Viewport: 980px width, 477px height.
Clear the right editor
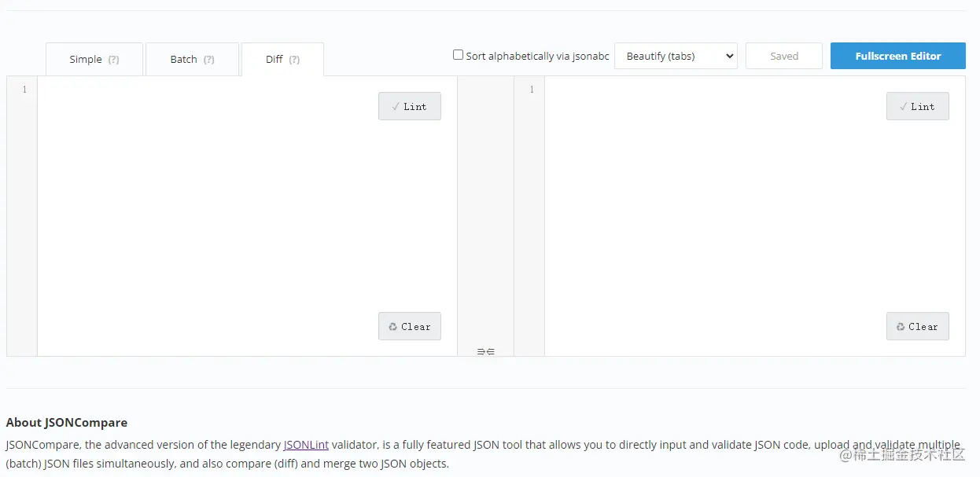tap(917, 326)
